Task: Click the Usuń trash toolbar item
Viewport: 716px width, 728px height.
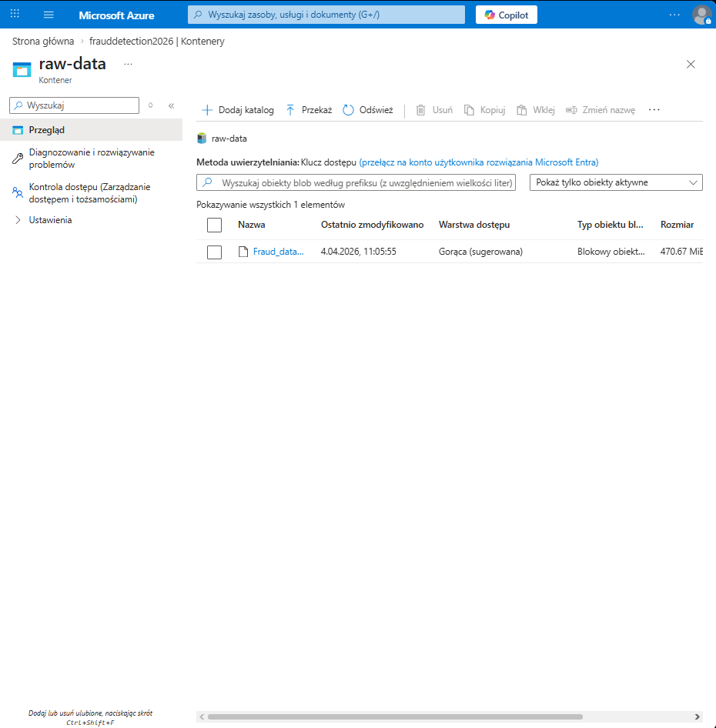Action: [434, 110]
